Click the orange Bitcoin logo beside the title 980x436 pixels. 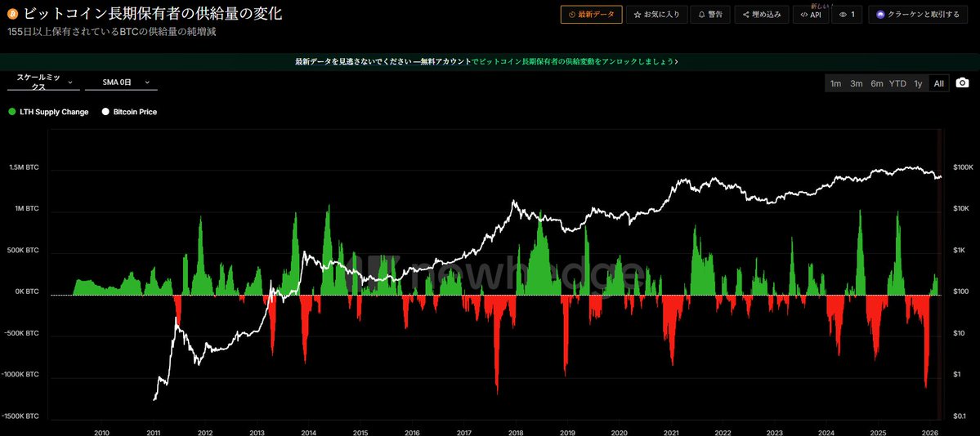[14, 14]
